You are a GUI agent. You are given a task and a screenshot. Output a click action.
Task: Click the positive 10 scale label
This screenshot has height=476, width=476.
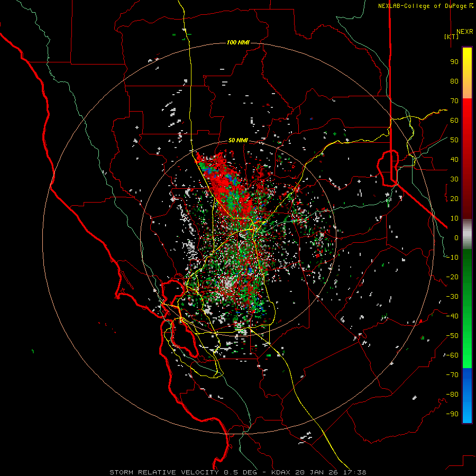tap(454, 218)
